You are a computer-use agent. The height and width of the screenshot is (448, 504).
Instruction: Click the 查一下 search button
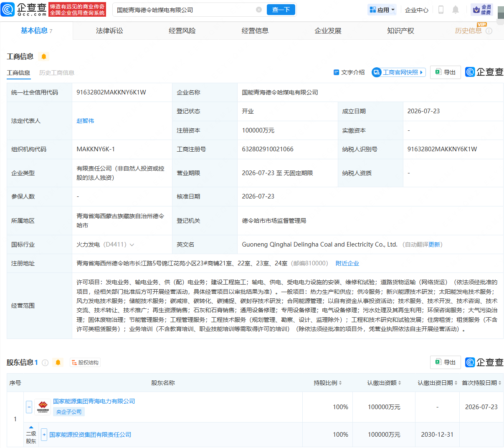point(281,10)
